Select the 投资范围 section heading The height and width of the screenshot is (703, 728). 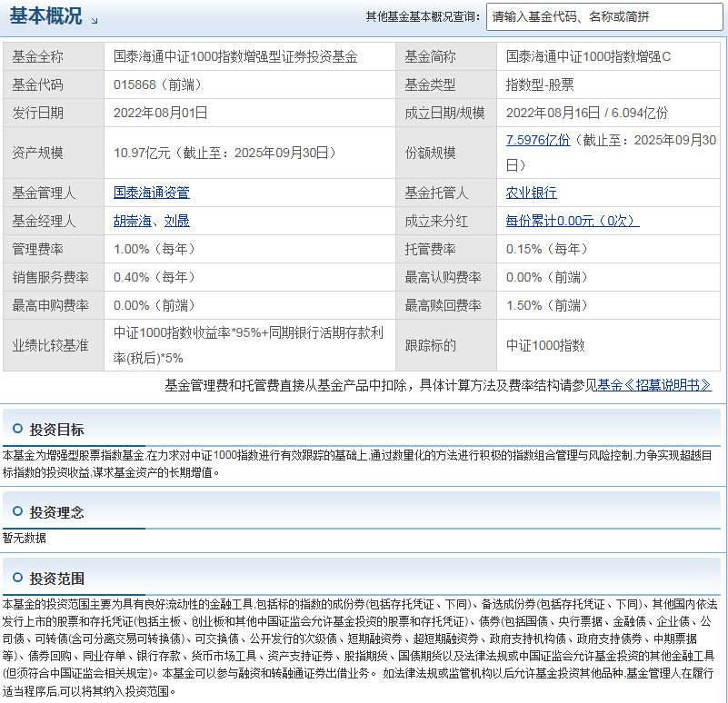(x=56, y=579)
